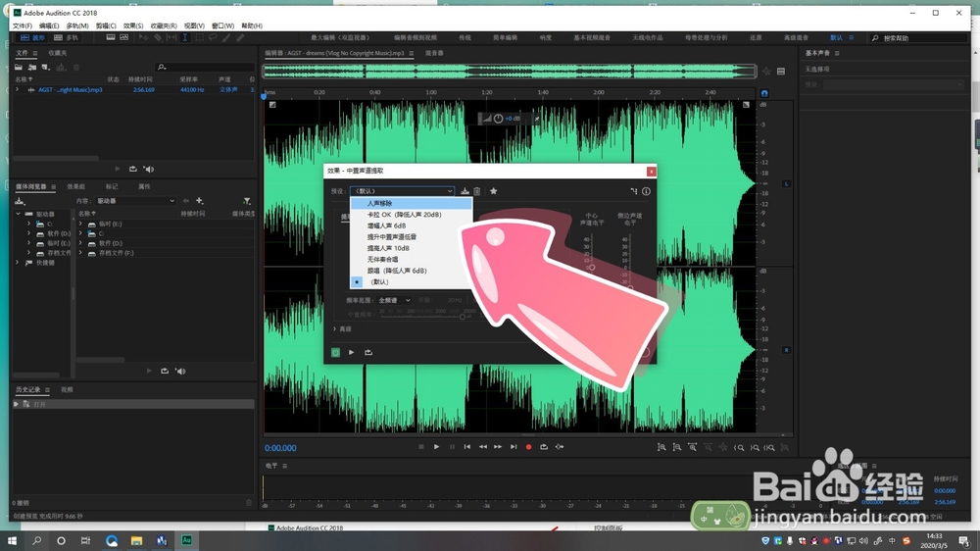The image size is (980, 551).
Task: Open the 收藏夹(R) menu
Action: (164, 25)
